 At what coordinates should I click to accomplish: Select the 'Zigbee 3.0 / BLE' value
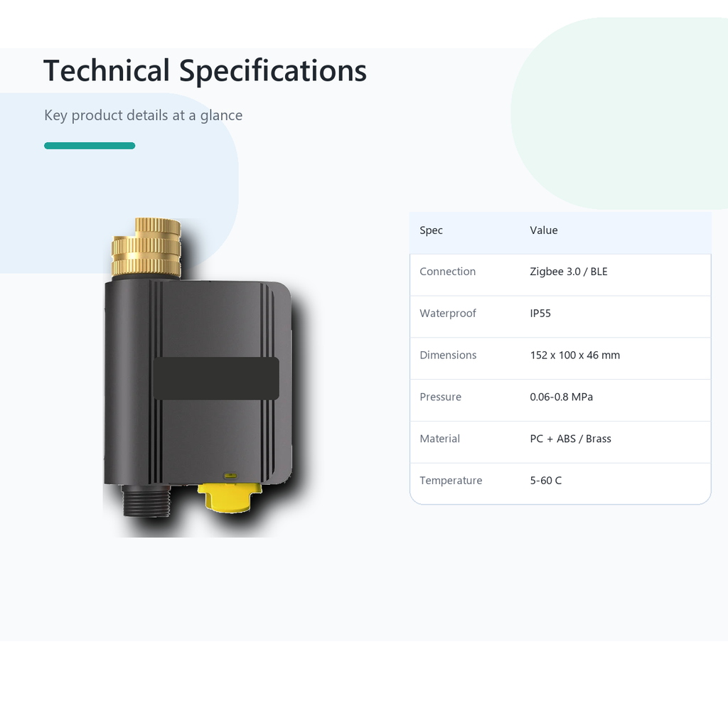pos(569,272)
